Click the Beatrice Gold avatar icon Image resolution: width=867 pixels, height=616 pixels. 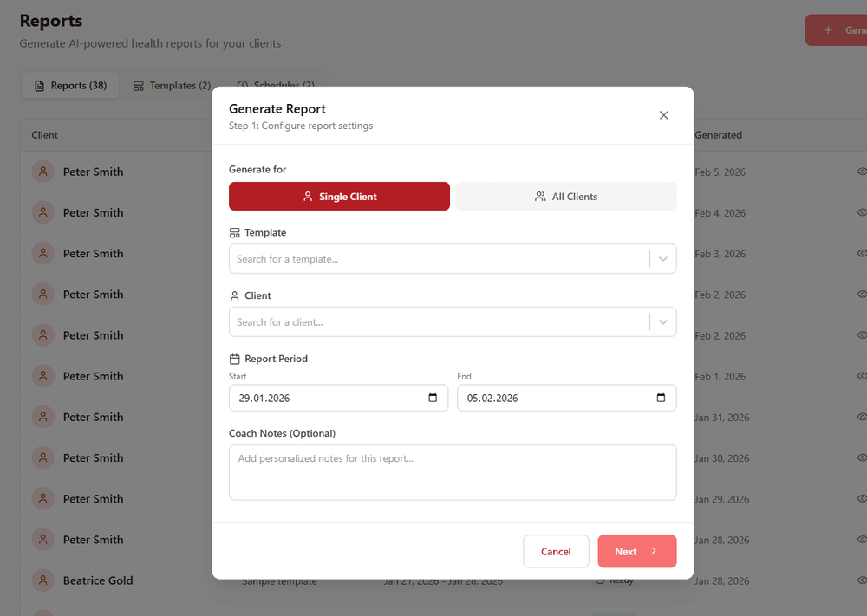coord(43,580)
